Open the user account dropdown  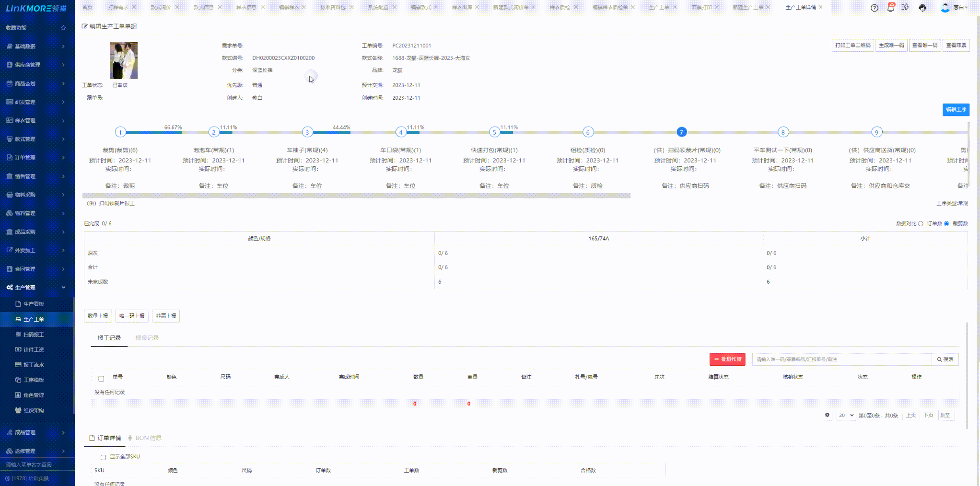point(954,8)
